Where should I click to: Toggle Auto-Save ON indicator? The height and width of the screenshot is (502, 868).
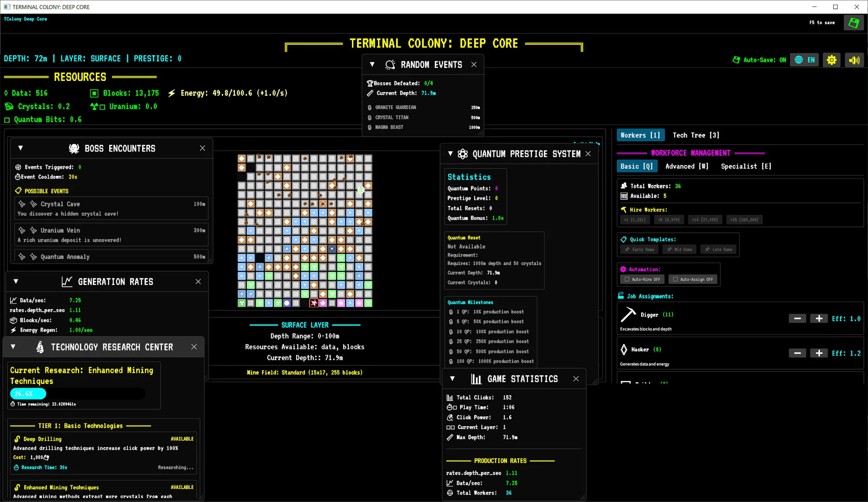pyautogui.click(x=759, y=60)
